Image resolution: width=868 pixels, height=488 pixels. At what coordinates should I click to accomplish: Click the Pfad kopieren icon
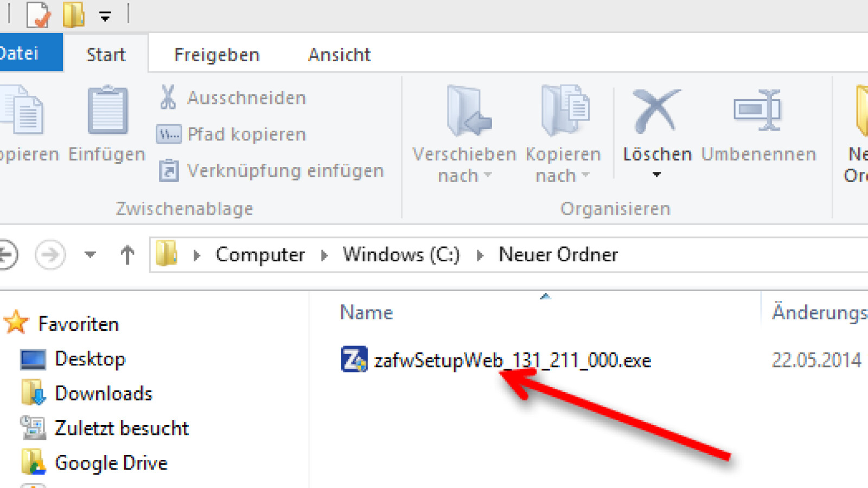click(x=168, y=134)
